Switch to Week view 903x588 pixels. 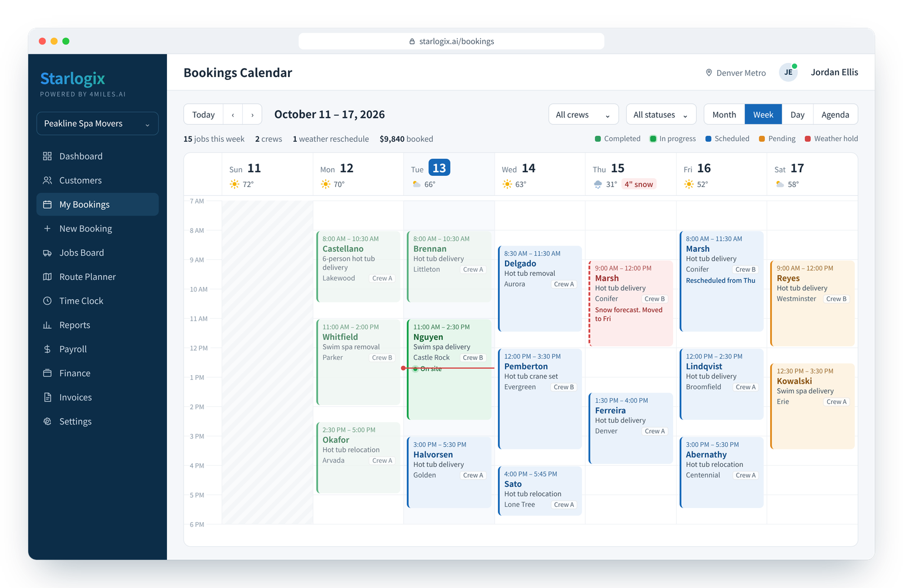pyautogui.click(x=763, y=115)
